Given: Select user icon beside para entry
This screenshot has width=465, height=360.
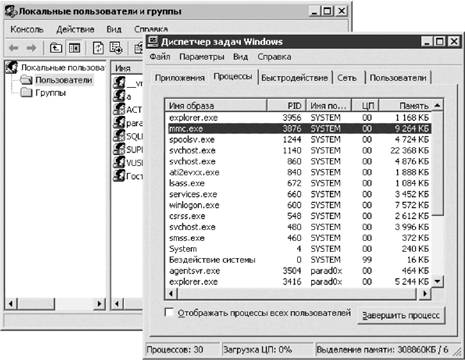Looking at the screenshot, I should pos(119,122).
